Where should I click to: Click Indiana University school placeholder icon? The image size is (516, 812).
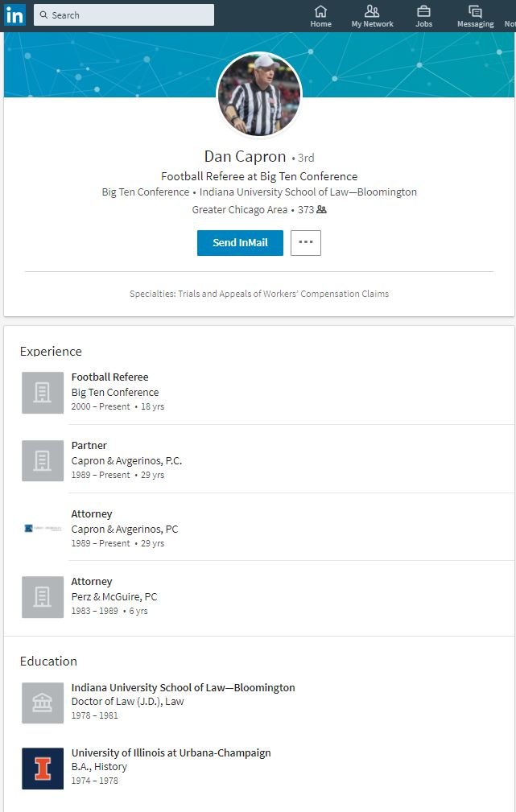pyautogui.click(x=43, y=703)
